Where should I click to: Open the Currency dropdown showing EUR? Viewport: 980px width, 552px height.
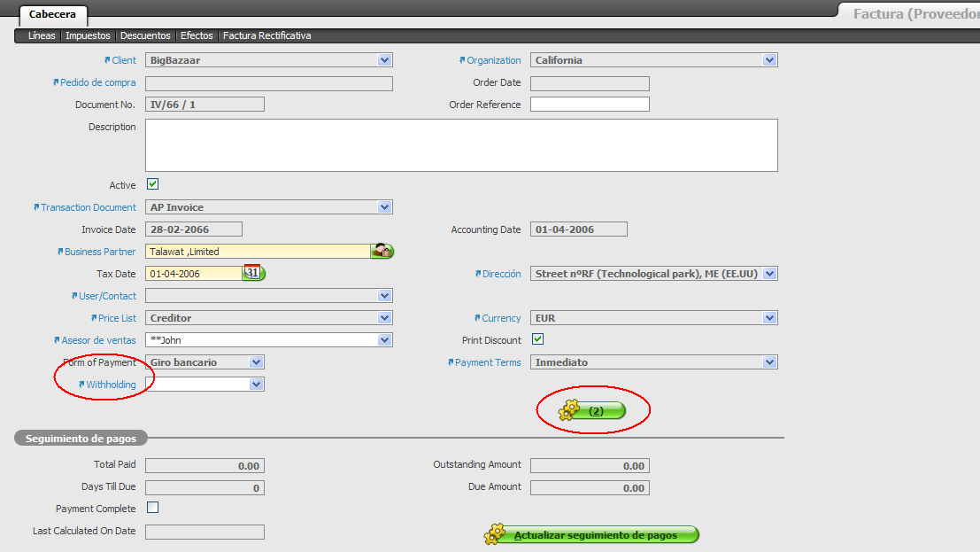[x=769, y=318]
